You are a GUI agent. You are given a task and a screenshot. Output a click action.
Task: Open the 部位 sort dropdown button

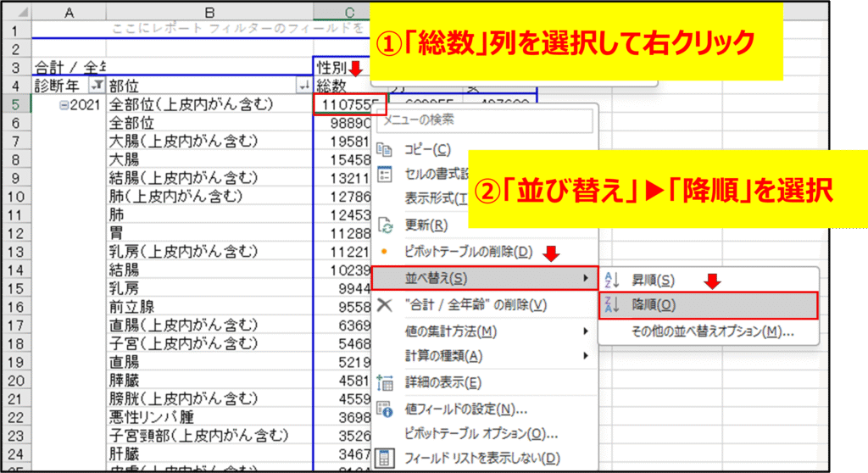pos(303,86)
